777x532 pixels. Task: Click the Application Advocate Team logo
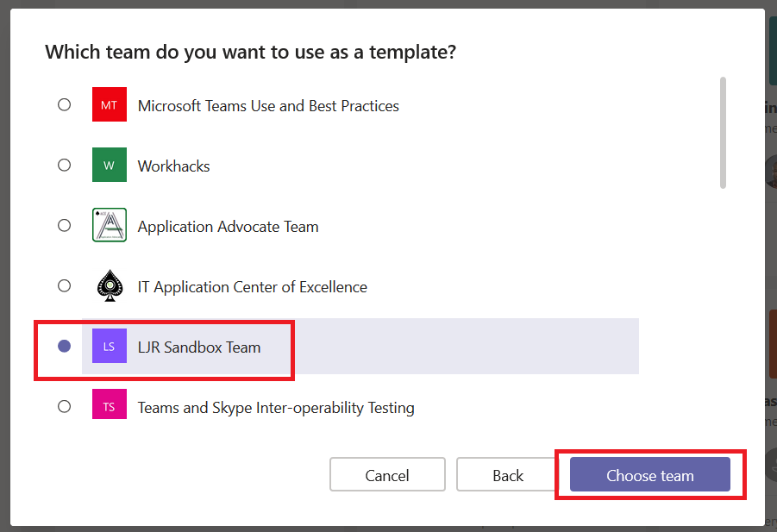(109, 225)
